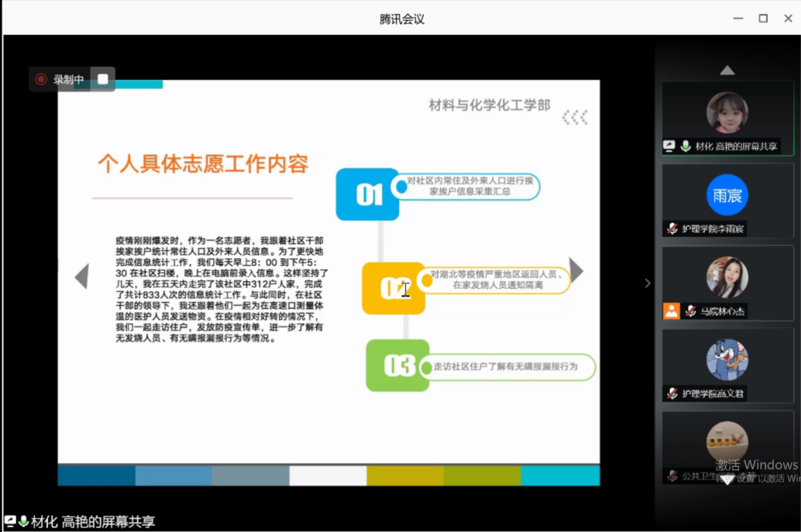This screenshot has width=801, height=532.
Task: Click muted mic icon beside 护理学院李雨宸
Action: (x=672, y=229)
